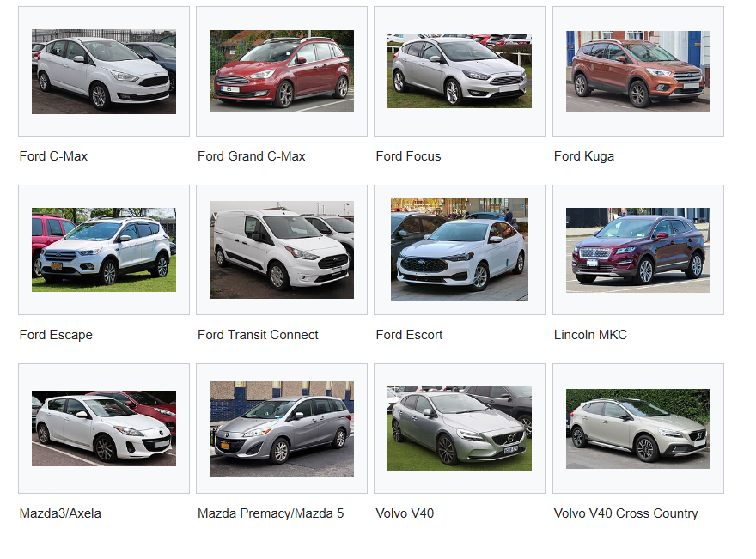View the orange Ford Kuga picture
The width and height of the screenshot is (756, 559).
637,71
